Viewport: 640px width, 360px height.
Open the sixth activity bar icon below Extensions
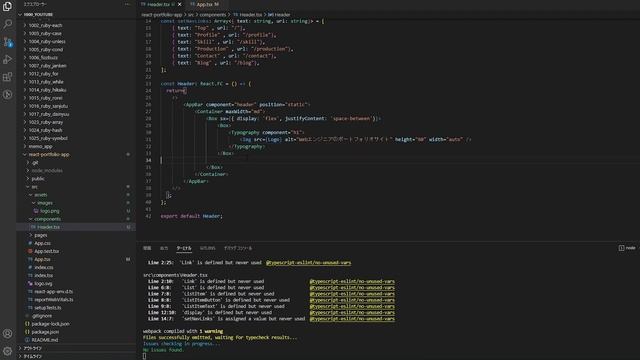pyautogui.click(x=7, y=95)
